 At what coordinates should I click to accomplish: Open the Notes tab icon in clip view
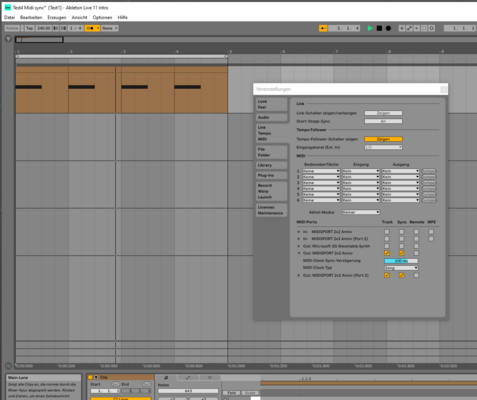click(166, 378)
